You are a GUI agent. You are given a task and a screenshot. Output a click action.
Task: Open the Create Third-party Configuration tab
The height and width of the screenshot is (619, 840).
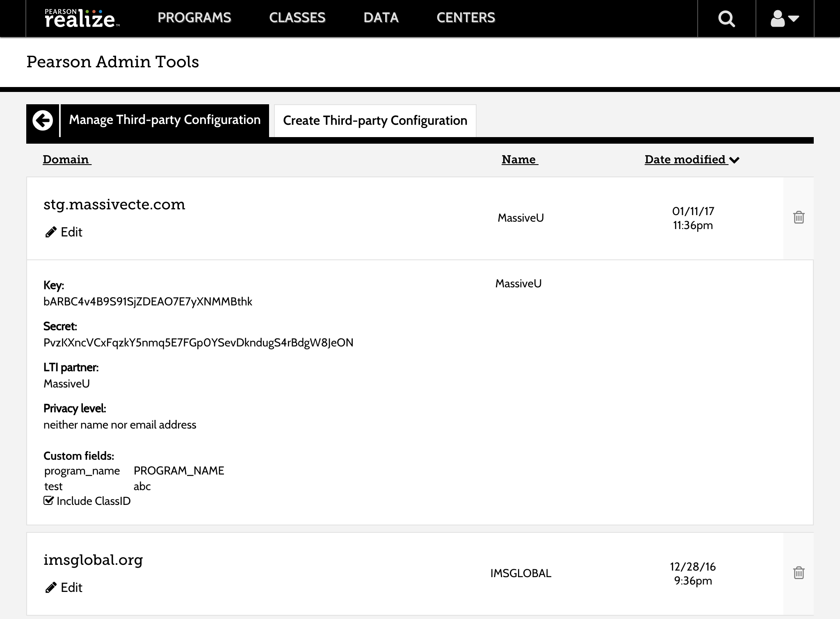375,121
